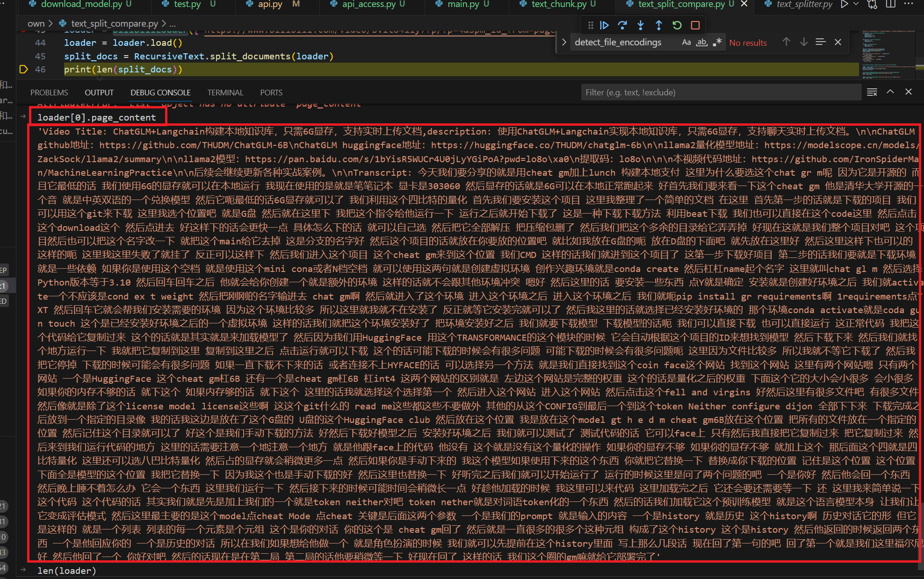The height and width of the screenshot is (579, 924).
Task: Enable Use Regular Expression in find
Action: pos(717,43)
